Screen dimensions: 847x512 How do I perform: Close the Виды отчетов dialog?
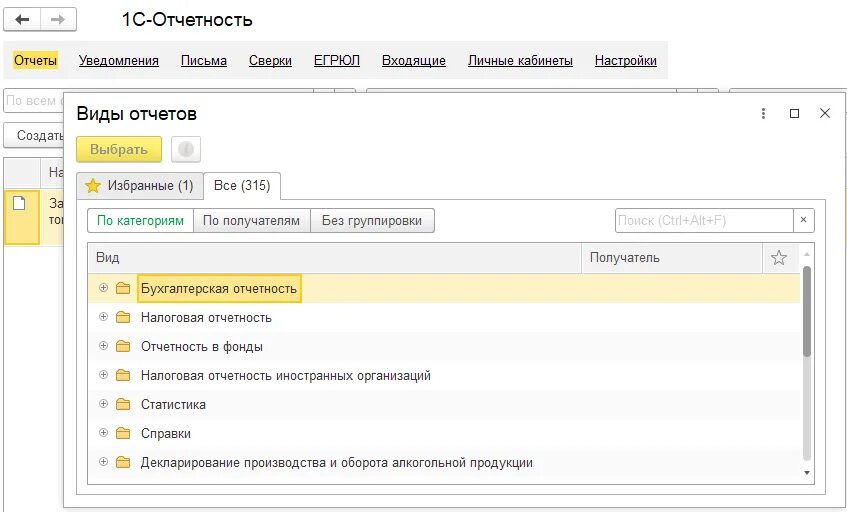pyautogui.click(x=825, y=113)
